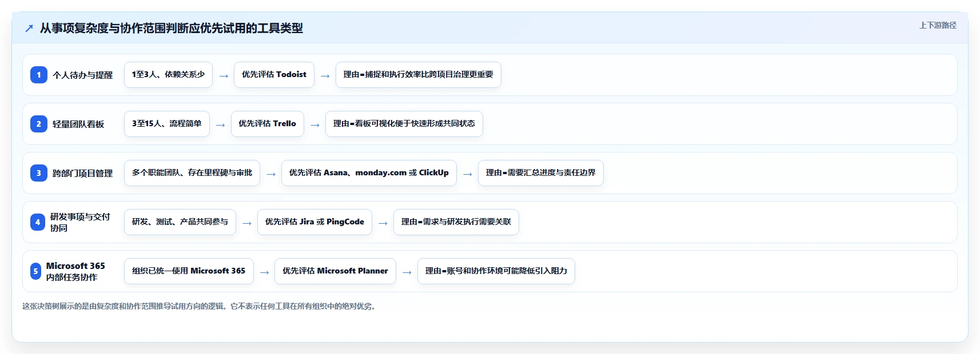980x354 pixels.
Task: Click the 研发事项与交付协同 row label
Action: pos(81,222)
